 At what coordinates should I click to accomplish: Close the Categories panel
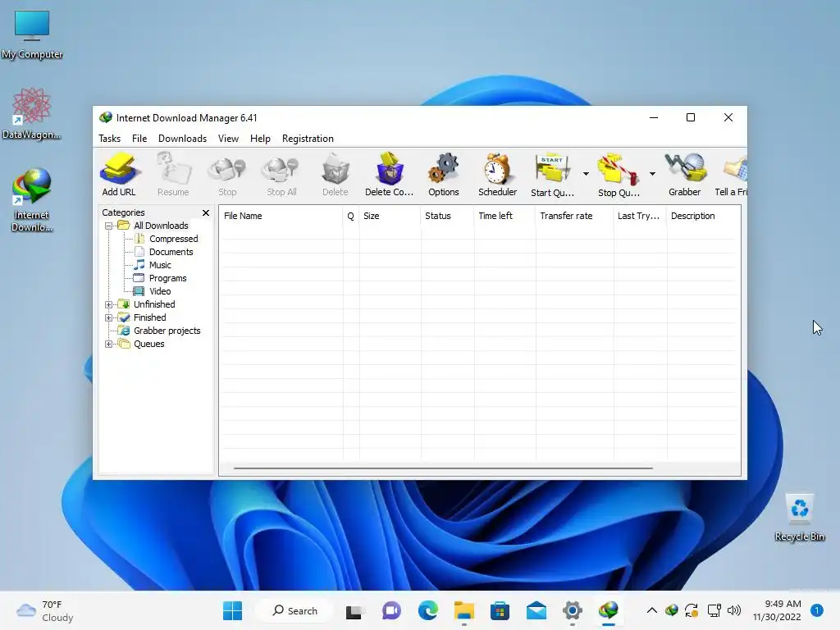point(206,212)
